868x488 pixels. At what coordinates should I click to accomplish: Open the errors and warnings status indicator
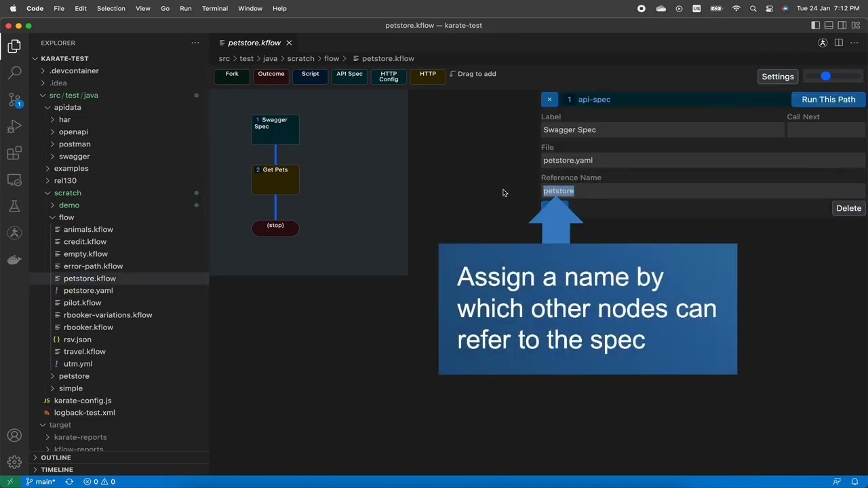click(99, 482)
